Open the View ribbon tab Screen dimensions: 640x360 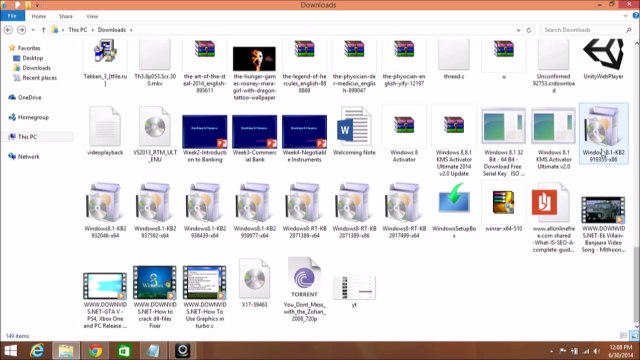point(92,16)
